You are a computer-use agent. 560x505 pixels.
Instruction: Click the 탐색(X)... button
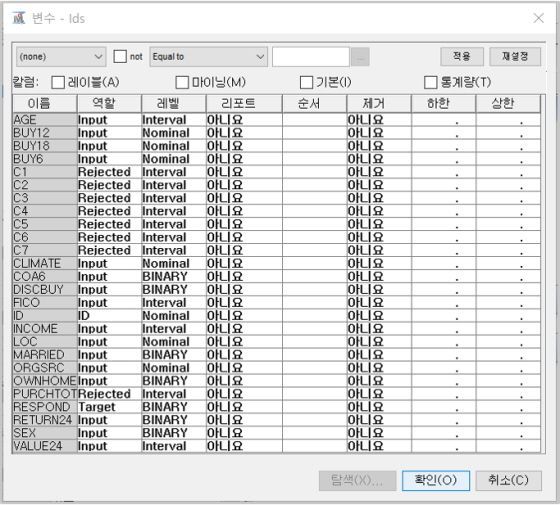coord(357,480)
